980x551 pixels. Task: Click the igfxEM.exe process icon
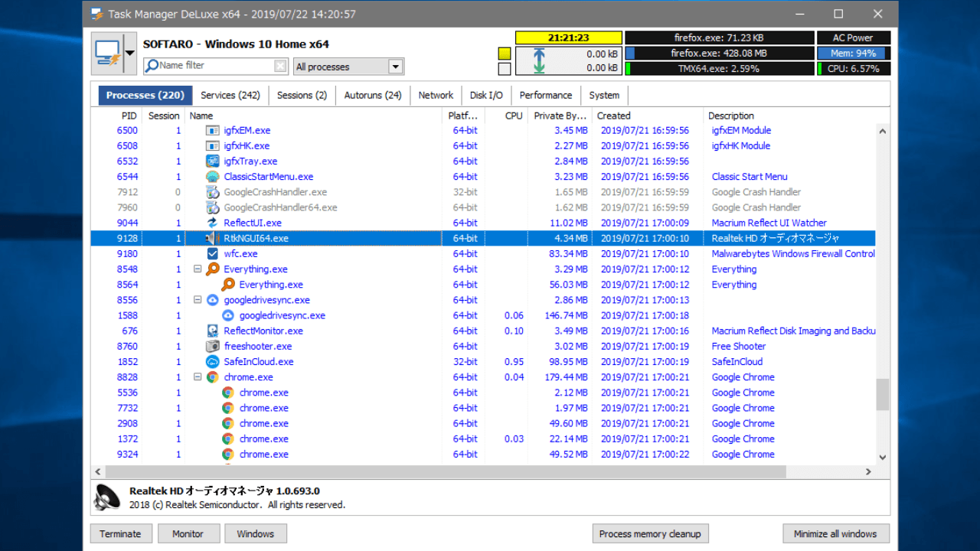(x=213, y=131)
